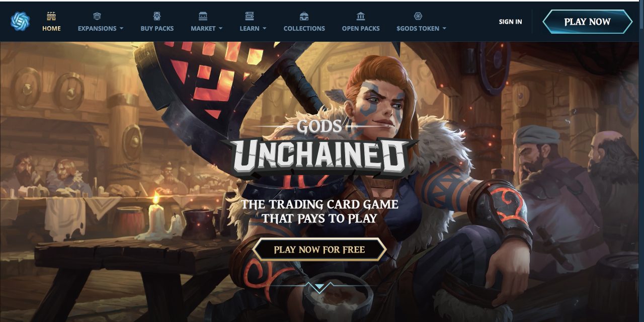The height and width of the screenshot is (322, 644).
Task: Click the Play Now For Free button
Action: (x=319, y=250)
